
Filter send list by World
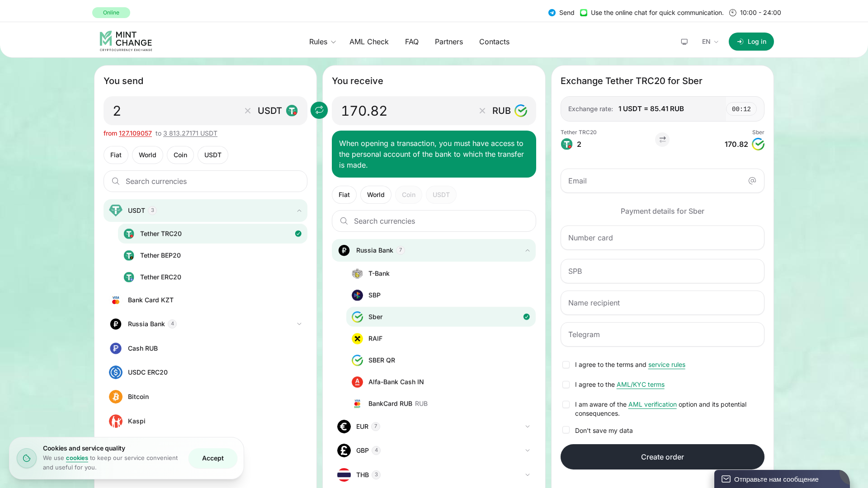coord(147,155)
